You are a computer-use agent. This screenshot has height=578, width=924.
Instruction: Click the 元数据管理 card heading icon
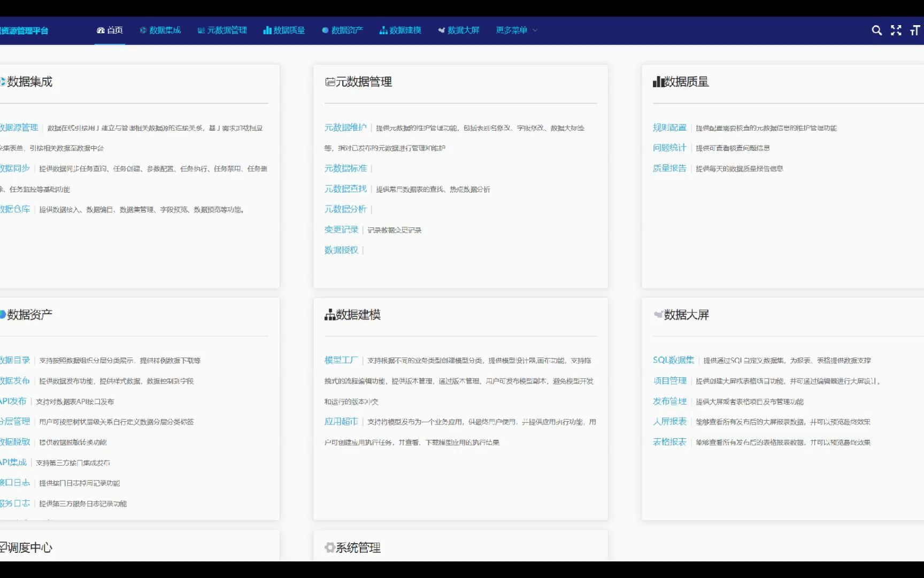[x=330, y=82]
